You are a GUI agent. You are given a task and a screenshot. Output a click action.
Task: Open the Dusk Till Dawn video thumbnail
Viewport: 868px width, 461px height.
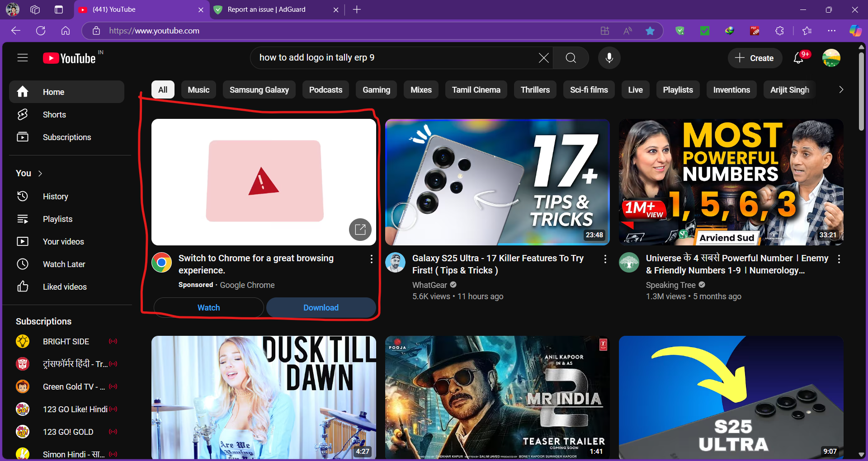264,398
